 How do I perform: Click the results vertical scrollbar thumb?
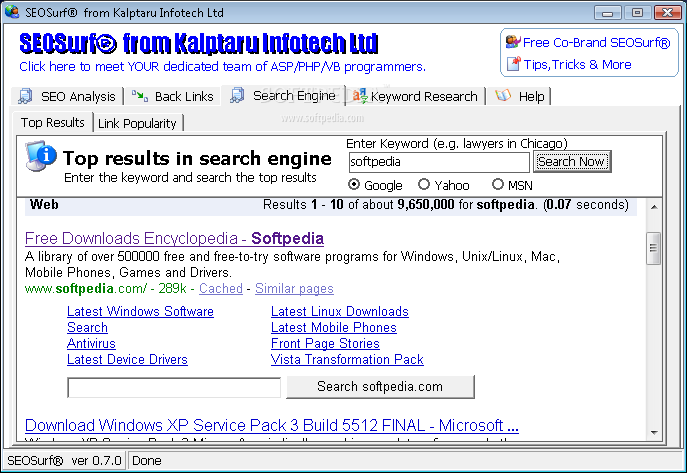[x=653, y=248]
